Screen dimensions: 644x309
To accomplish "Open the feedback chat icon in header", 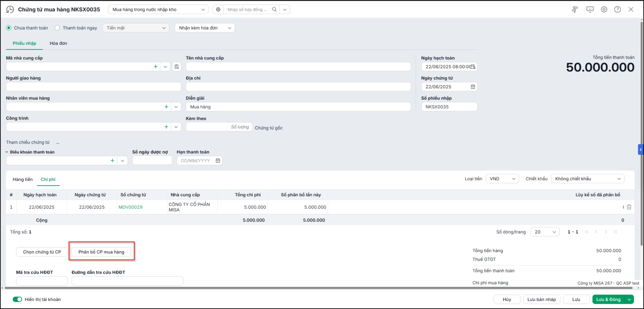I will click(590, 9).
